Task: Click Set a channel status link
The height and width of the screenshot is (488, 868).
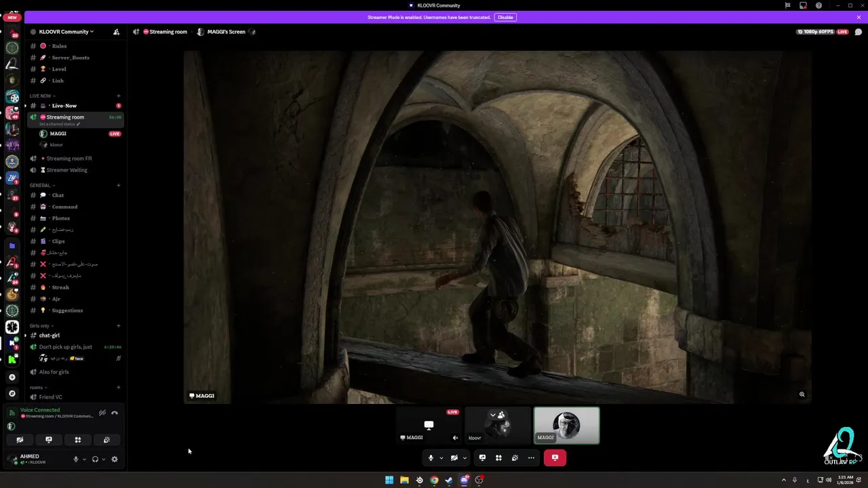Action: tap(60, 125)
